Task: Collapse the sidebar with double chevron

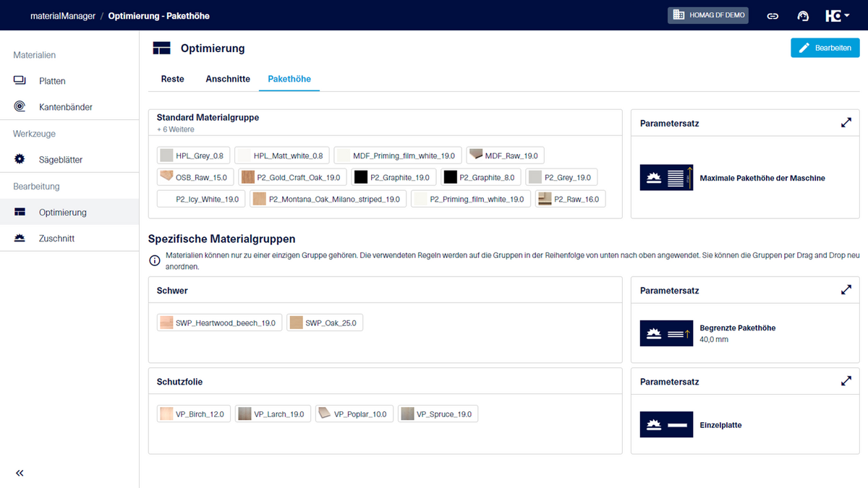Action: pos(20,473)
